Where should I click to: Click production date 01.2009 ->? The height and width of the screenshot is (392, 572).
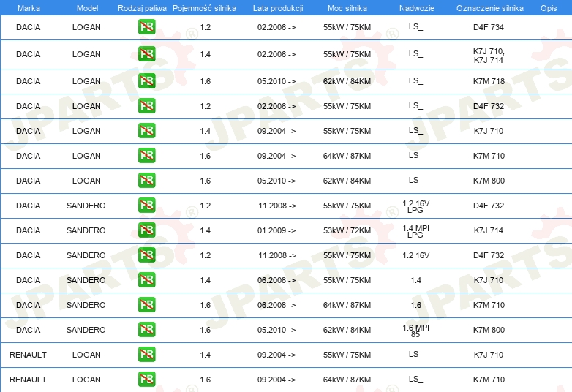pos(276,230)
